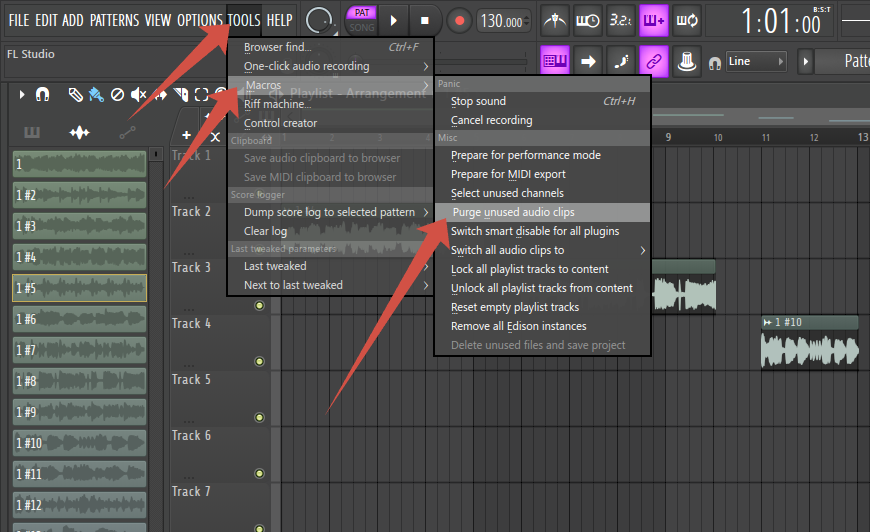The height and width of the screenshot is (532, 870).
Task: Open the HELP menu
Action: [x=280, y=21]
